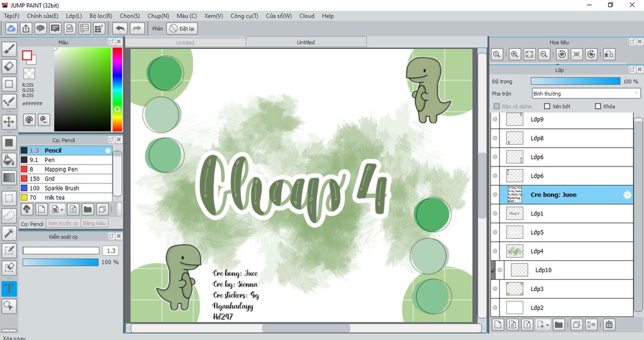Image resolution: width=644 pixels, height=340 pixels.
Task: Tick the Xén bớt checkbox
Action: click(547, 106)
